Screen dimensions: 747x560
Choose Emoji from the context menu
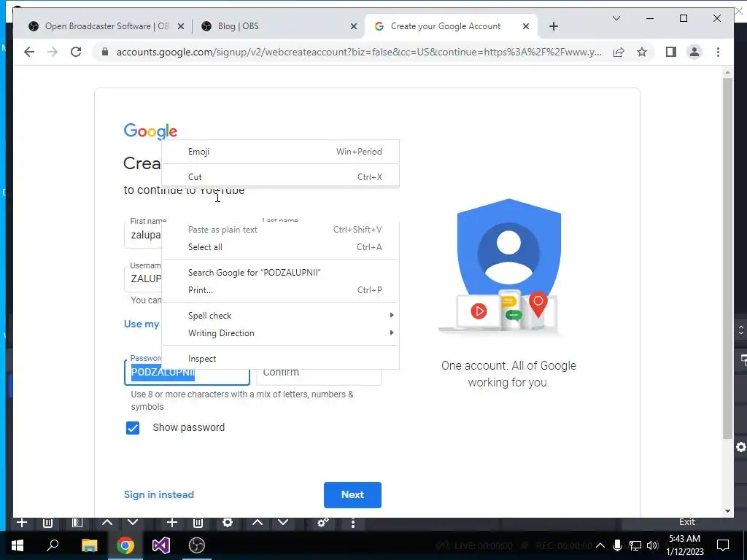click(x=280, y=152)
